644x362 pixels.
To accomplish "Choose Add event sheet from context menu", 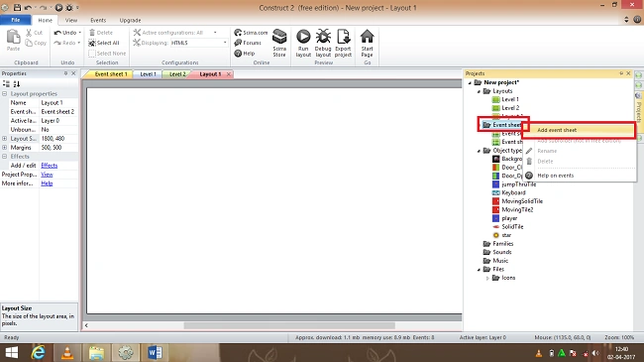I will pyautogui.click(x=580, y=130).
